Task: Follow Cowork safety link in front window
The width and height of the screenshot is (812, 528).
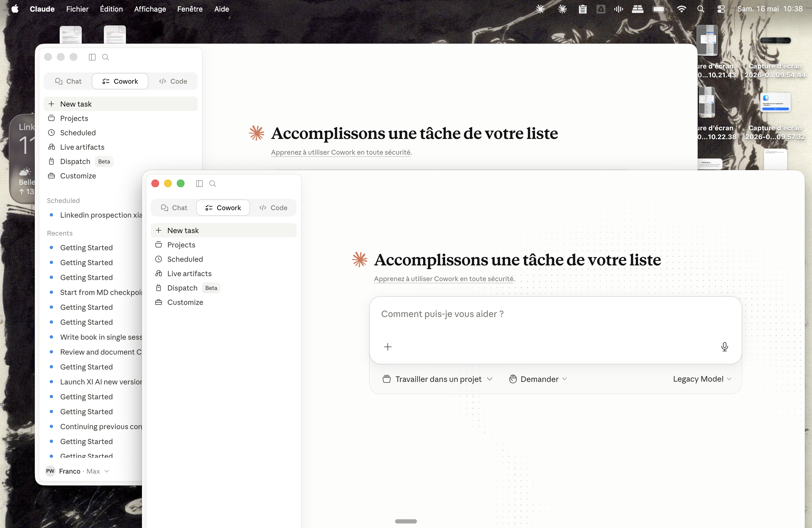Action: tap(444, 279)
